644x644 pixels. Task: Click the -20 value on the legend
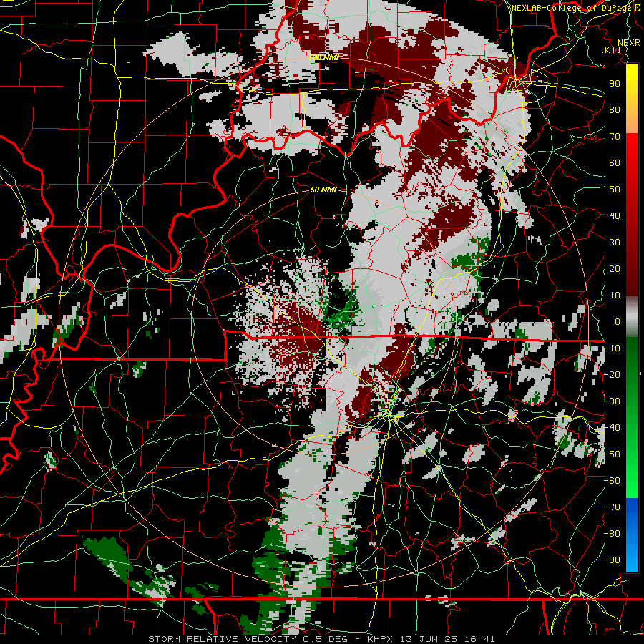pos(612,374)
